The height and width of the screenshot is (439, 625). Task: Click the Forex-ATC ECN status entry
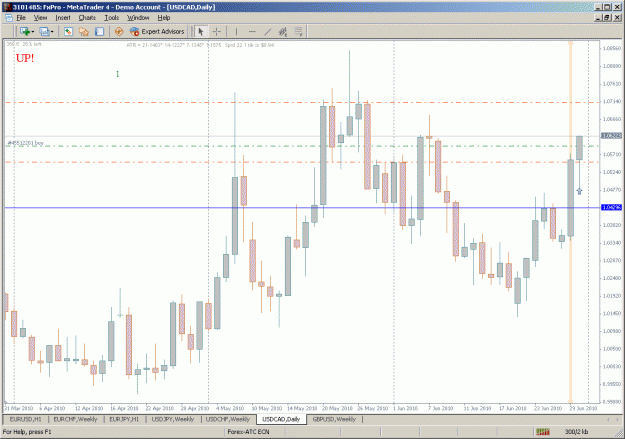pos(248,431)
